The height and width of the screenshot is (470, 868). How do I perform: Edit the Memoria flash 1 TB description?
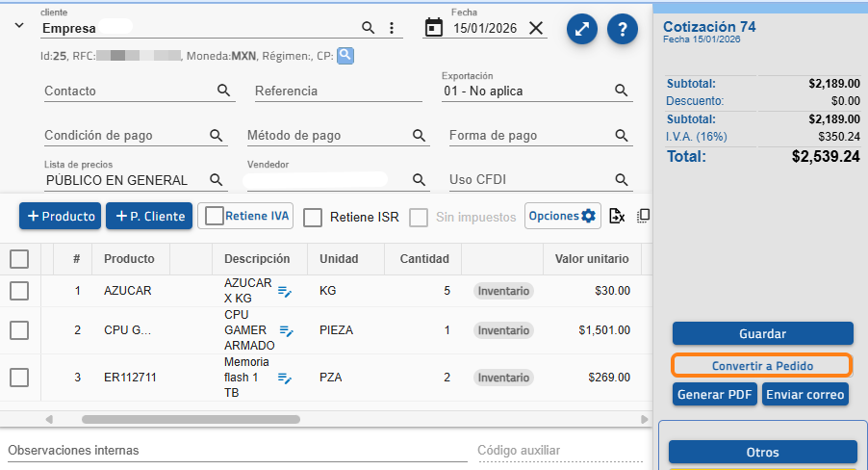(285, 379)
